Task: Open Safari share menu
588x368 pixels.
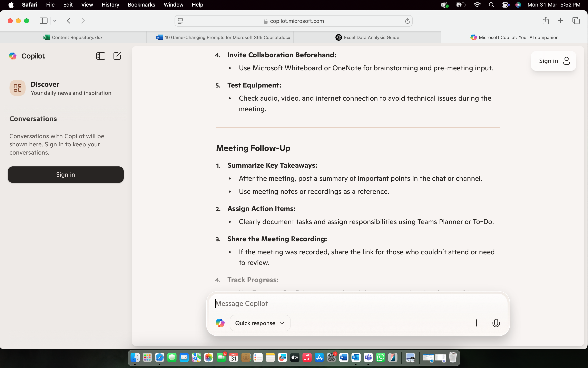Action: 546,21
